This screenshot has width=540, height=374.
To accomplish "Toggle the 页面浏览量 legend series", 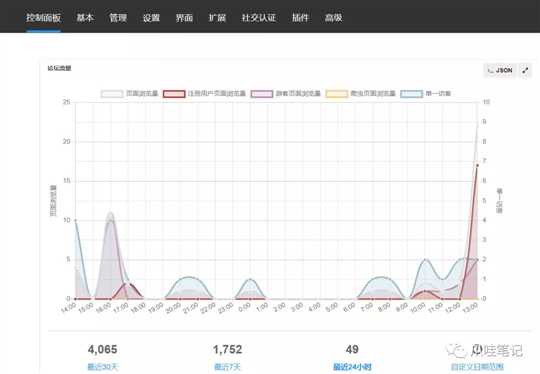I will [129, 93].
